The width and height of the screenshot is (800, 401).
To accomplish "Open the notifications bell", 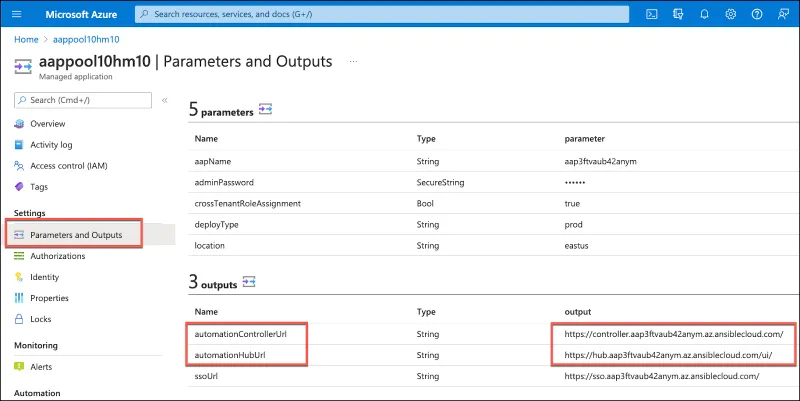I will point(705,14).
